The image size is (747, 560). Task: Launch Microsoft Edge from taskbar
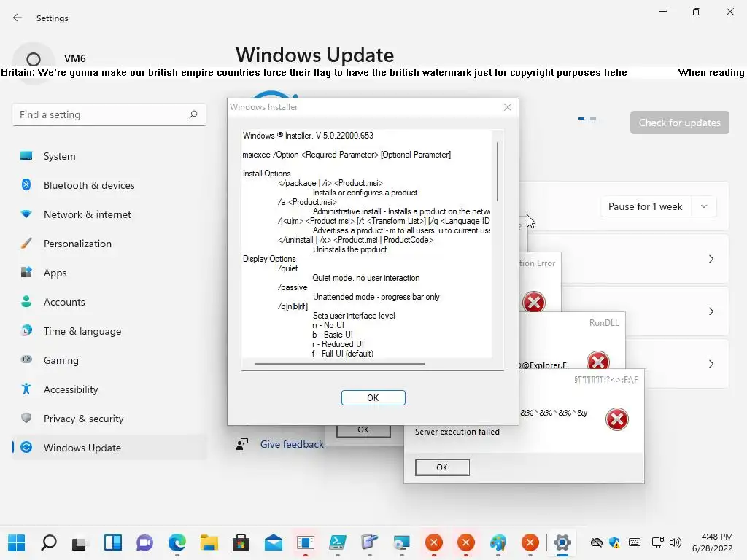(177, 542)
